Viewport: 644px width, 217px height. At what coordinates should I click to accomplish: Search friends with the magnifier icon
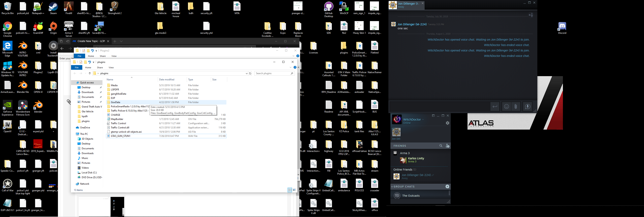441,146
